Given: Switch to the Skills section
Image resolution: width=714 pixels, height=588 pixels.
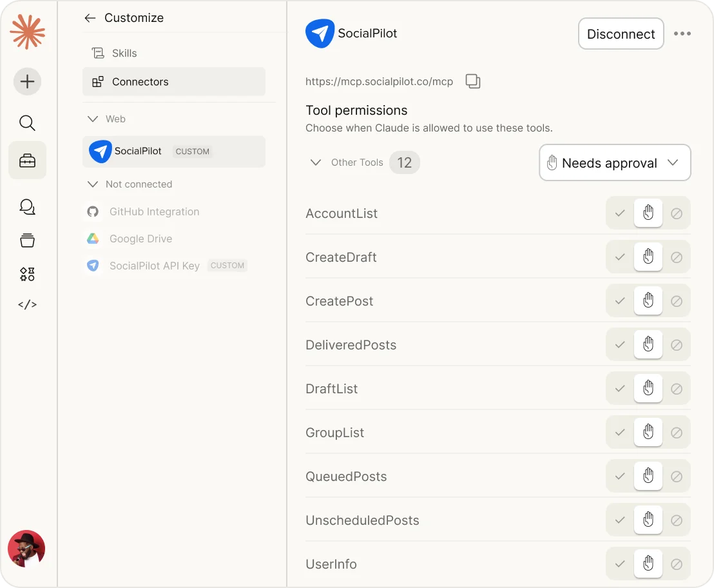Looking at the screenshot, I should click(x=124, y=52).
